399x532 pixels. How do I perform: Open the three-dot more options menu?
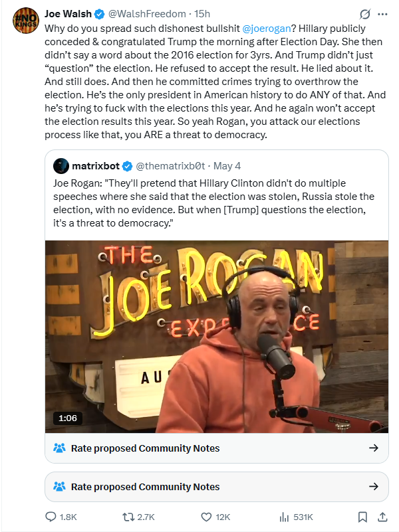[x=382, y=14]
